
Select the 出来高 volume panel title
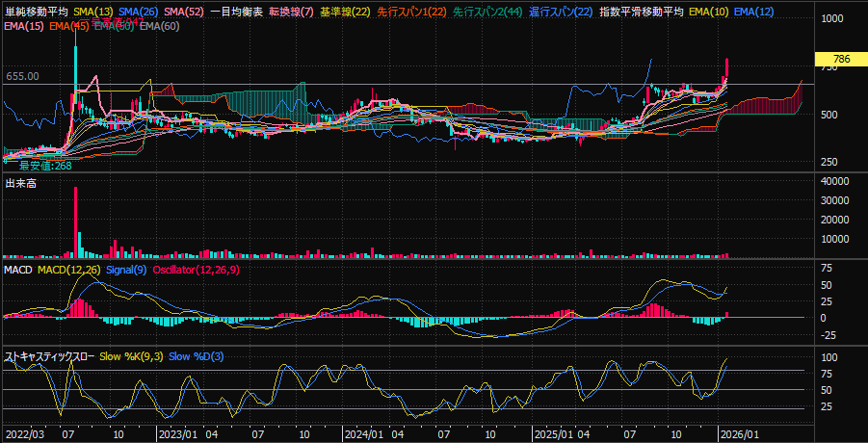tap(21, 183)
